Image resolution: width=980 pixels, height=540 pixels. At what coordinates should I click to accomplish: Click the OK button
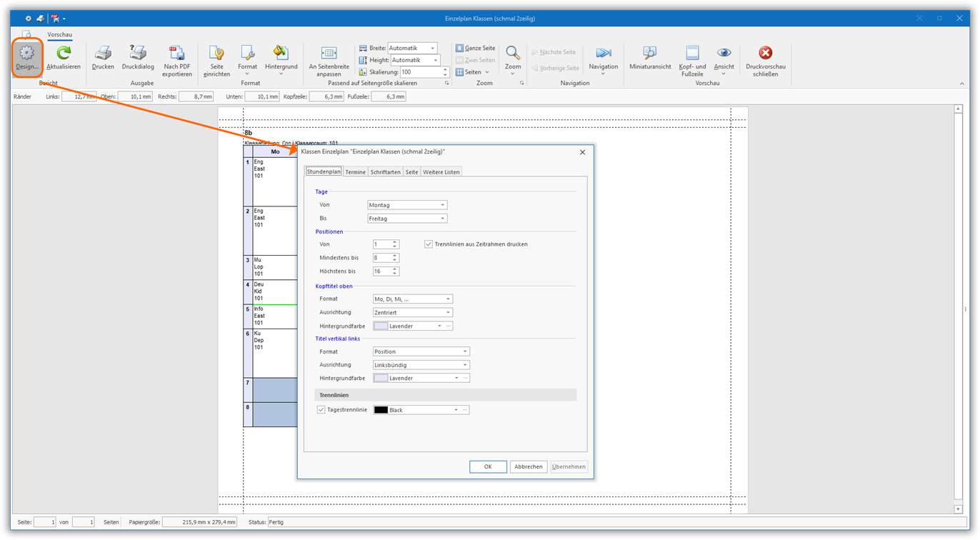(488, 466)
